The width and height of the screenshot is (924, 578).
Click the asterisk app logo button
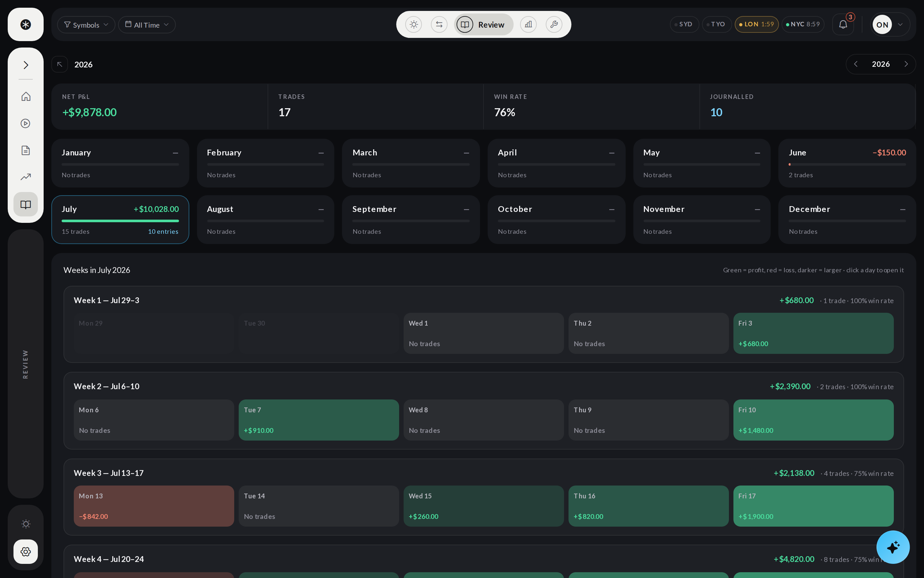pyautogui.click(x=26, y=24)
